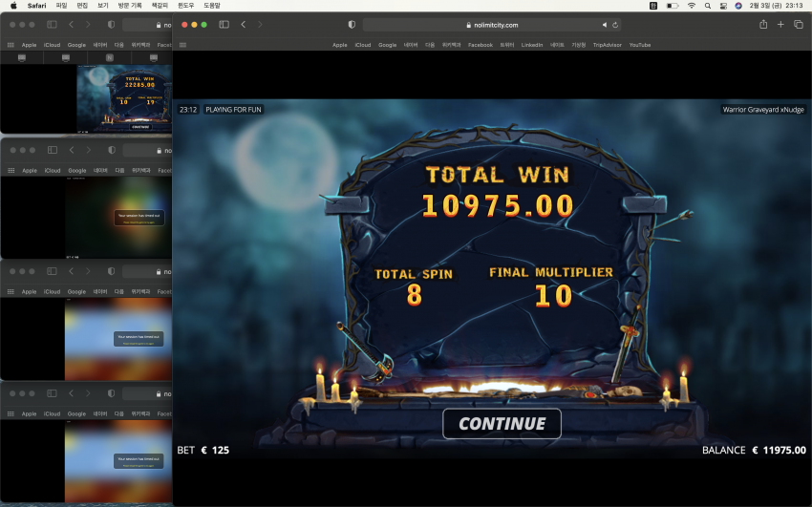Open the 방문 기록 menu
Screen dimensions: 812x507
130,5
